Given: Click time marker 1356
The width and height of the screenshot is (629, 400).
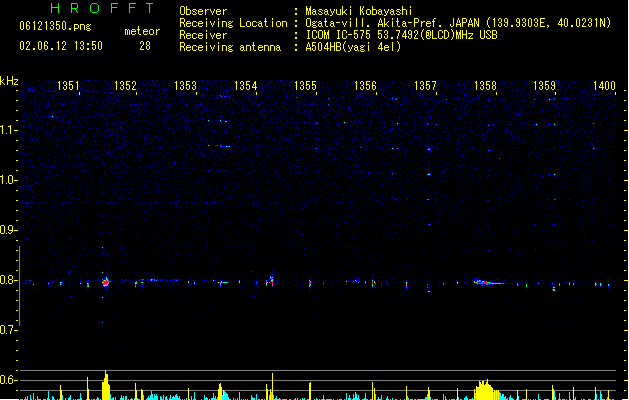Looking at the screenshot, I should pyautogui.click(x=365, y=86).
